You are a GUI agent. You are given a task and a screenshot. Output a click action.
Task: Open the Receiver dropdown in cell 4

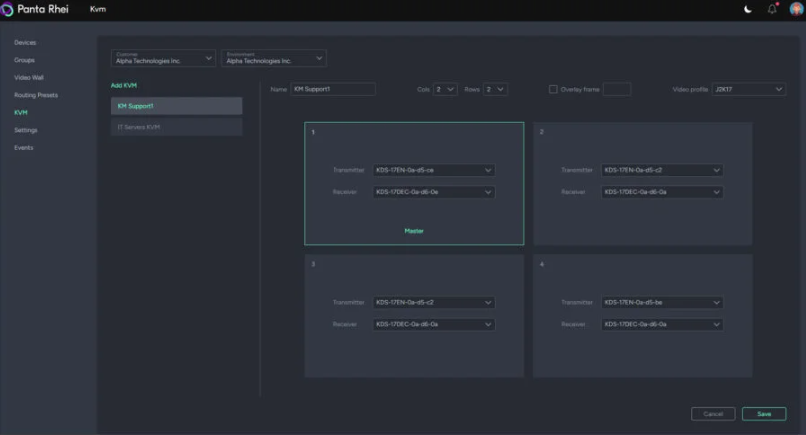coord(661,324)
